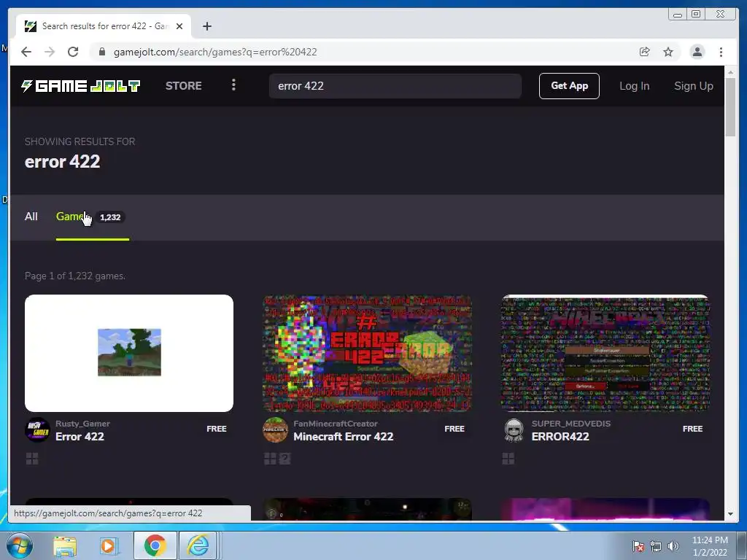Click the volume speaker tray icon
Screen dimensions: 747x560
coord(673,546)
